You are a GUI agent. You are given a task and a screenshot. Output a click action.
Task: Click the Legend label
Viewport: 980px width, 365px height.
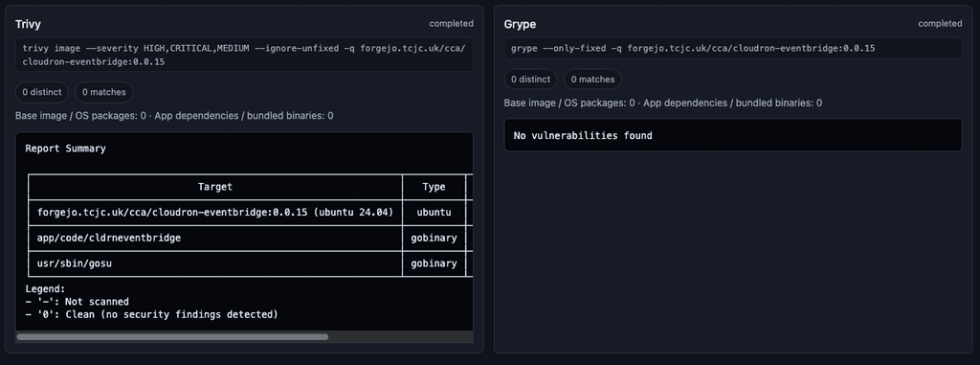(x=45, y=289)
